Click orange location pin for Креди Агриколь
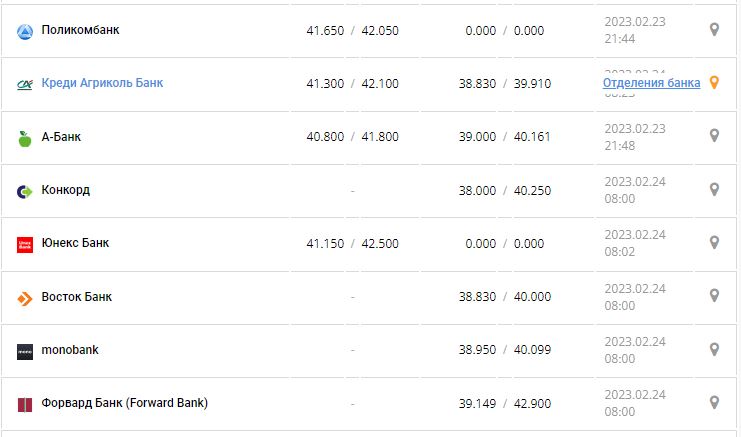741x437 pixels. pyautogui.click(x=714, y=83)
